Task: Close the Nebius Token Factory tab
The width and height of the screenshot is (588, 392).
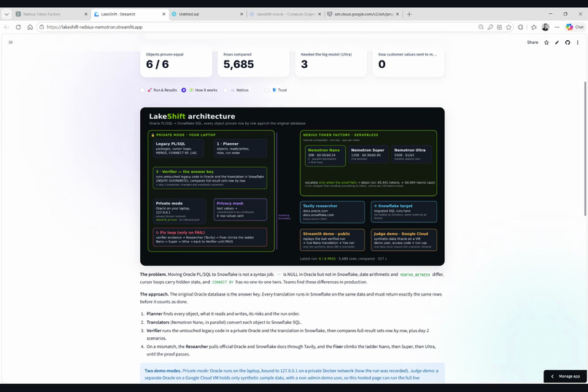Action: [x=86, y=15]
